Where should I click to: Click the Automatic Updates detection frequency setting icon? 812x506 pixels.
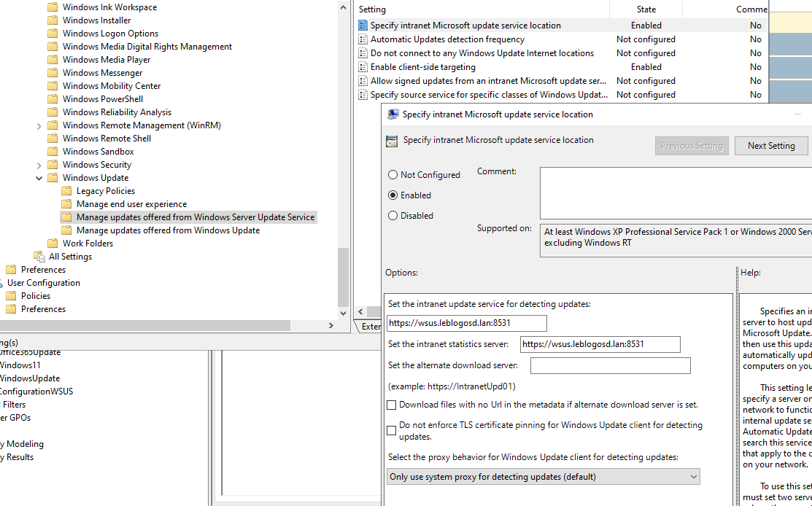click(x=363, y=39)
